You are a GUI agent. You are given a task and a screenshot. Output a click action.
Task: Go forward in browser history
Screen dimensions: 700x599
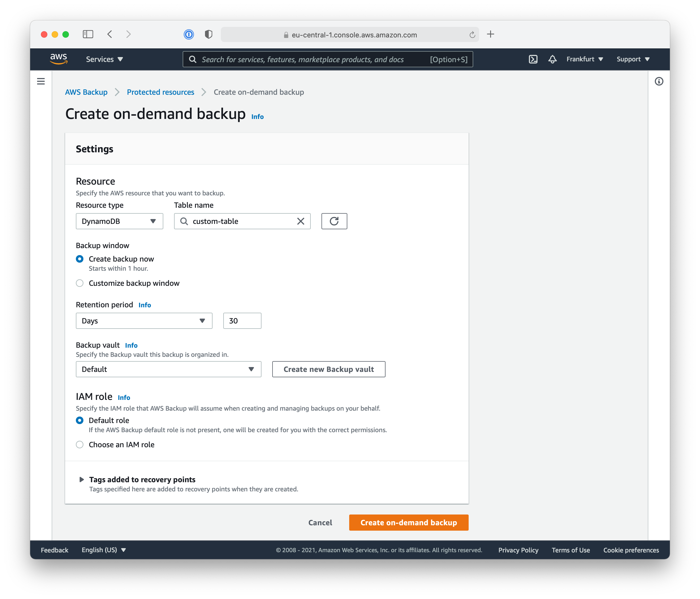128,34
